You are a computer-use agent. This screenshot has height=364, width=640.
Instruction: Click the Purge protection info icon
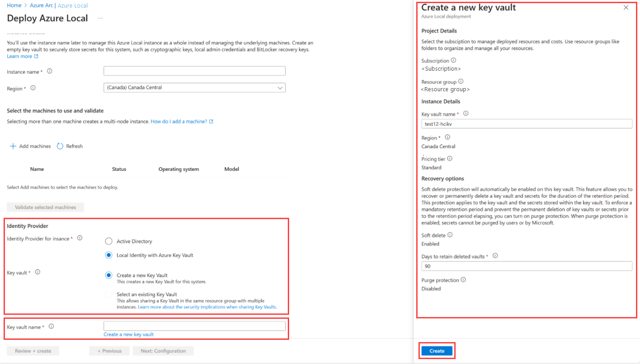463,280
